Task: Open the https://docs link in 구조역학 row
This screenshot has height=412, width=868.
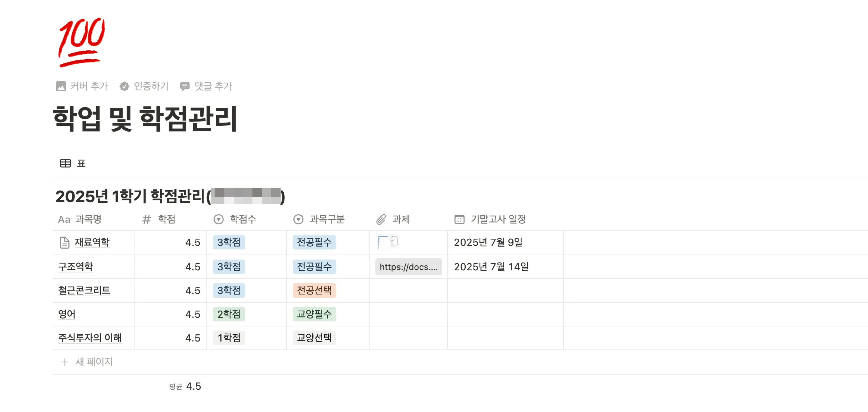Action: 408,267
